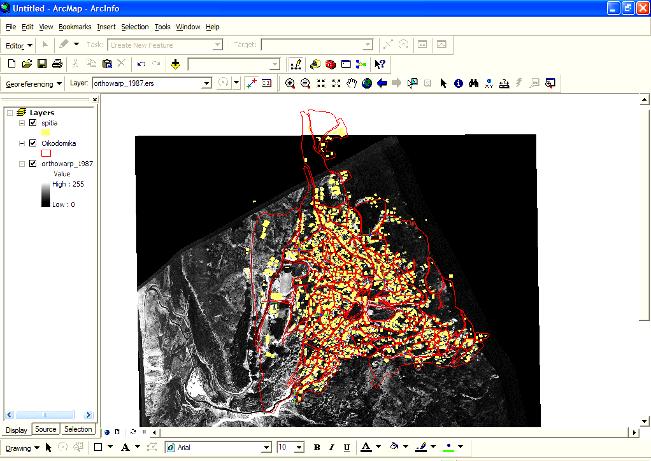Toggle visibility of Oikodomika layer checkbox
Viewport: 651px width, 461px height.
point(33,143)
